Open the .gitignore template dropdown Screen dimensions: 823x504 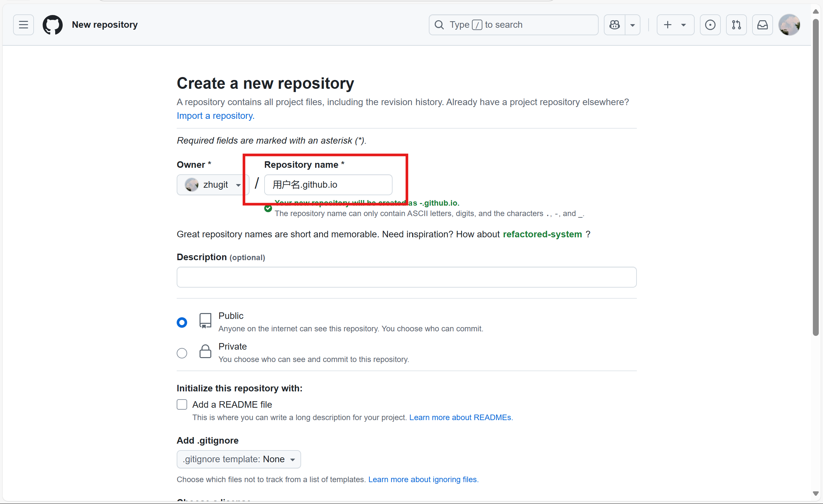[238, 459]
